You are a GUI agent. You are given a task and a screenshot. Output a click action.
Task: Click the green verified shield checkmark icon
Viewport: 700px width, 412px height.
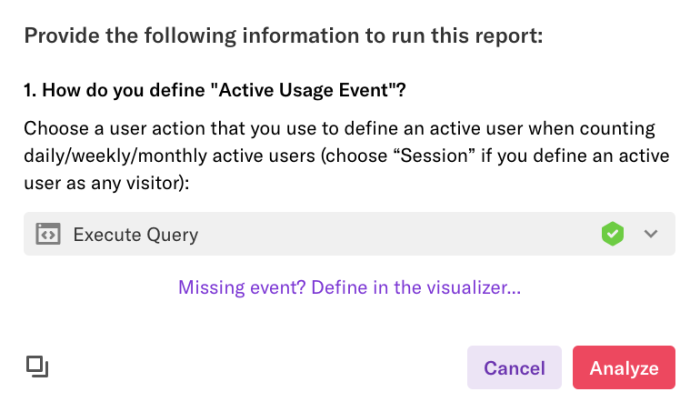[x=612, y=234]
